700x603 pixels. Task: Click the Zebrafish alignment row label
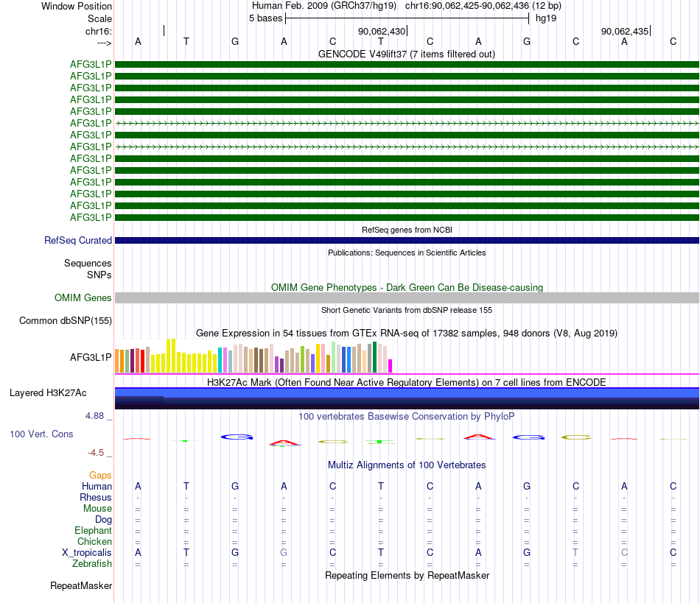point(92,564)
